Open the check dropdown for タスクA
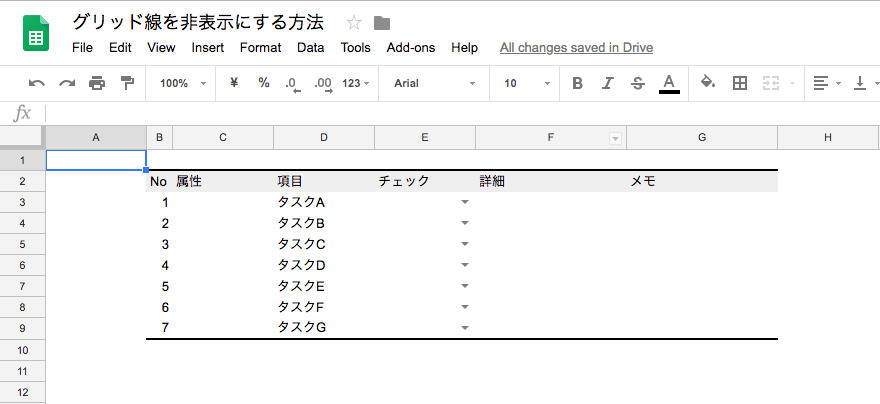Screen dimensions: 880x404 [465, 202]
